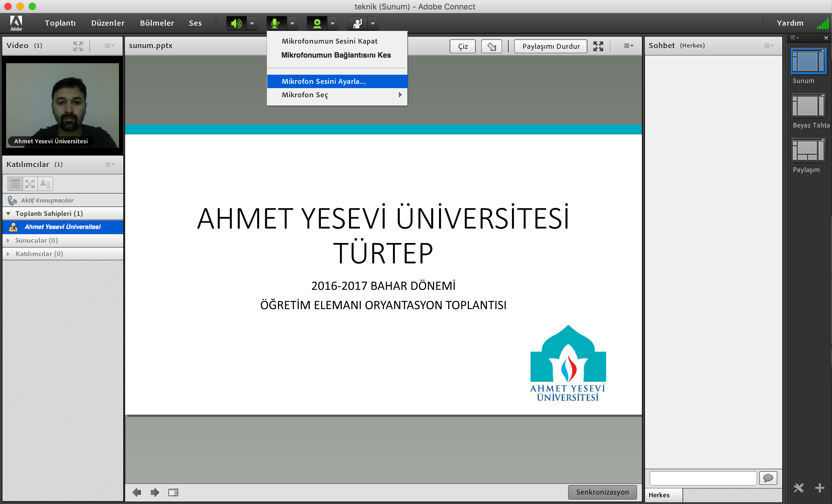Click the raise hand status icon
Viewport: 832px width, 504px height.
357,23
